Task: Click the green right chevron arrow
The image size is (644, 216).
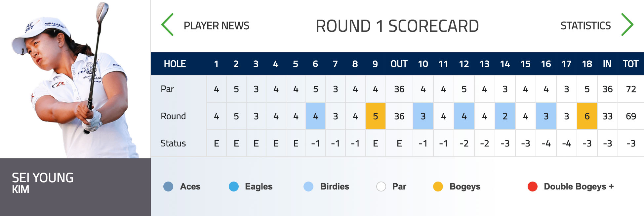Action: (x=627, y=25)
